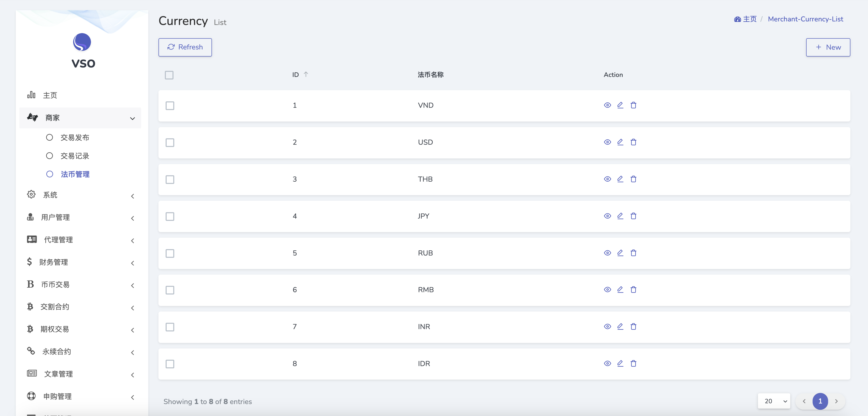Toggle checkbox for RMB currency row
The height and width of the screenshot is (416, 868).
tap(170, 289)
